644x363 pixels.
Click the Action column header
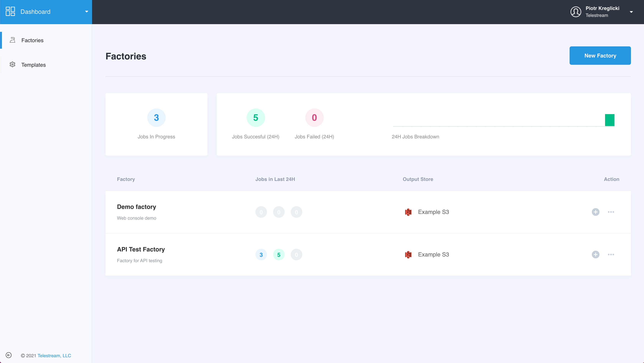pyautogui.click(x=612, y=179)
